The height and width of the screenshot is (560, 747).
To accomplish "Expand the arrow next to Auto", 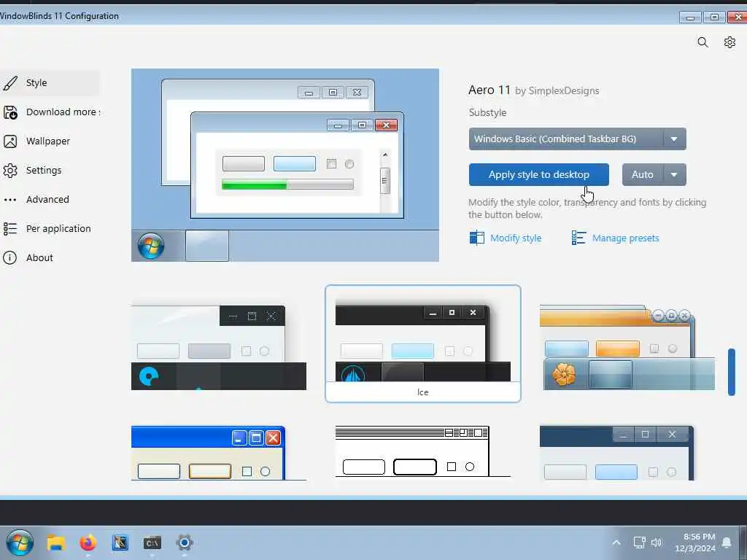I will pyautogui.click(x=674, y=175).
